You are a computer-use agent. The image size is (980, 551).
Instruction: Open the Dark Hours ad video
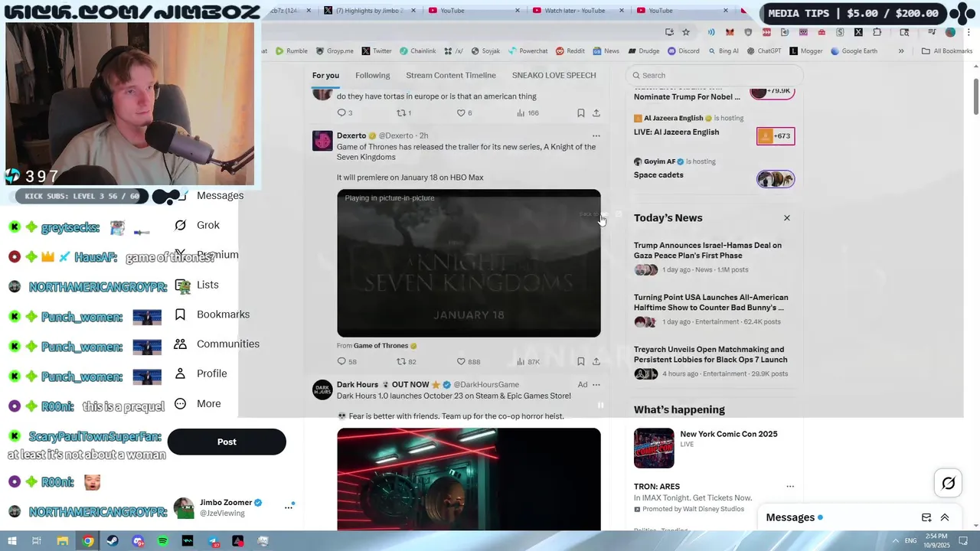pyautogui.click(x=469, y=479)
